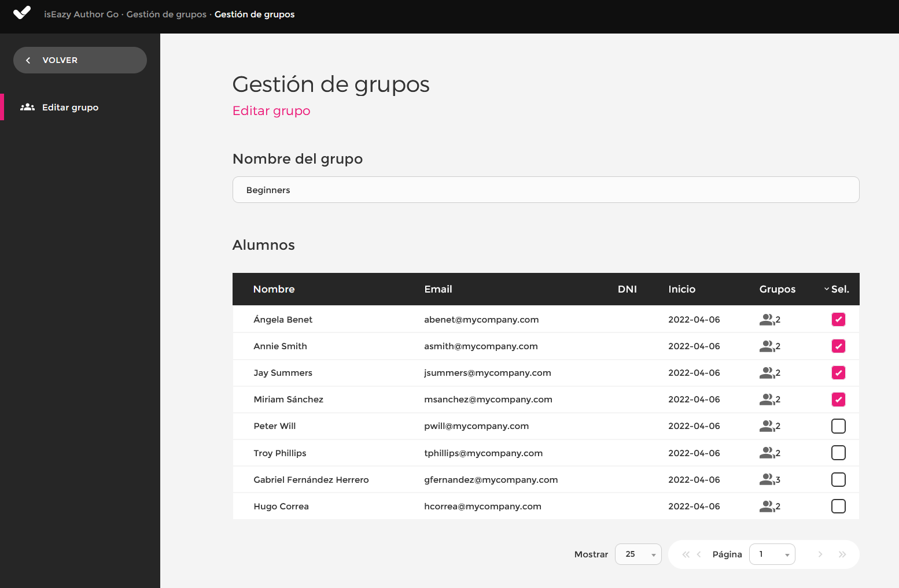Screen dimensions: 899x588
Task: Click groups icon for Gabriel Fernández Herrero
Action: coord(767,480)
